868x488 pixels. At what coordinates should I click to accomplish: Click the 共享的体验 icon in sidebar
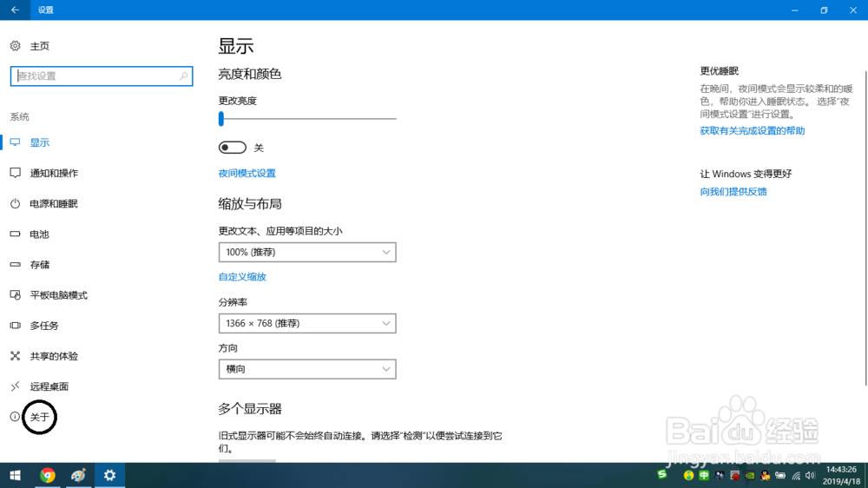point(16,356)
